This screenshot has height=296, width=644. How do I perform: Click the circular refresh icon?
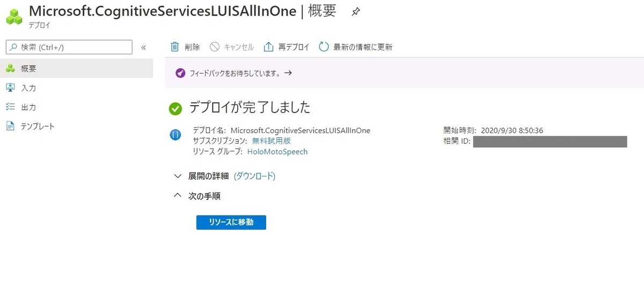coord(324,47)
